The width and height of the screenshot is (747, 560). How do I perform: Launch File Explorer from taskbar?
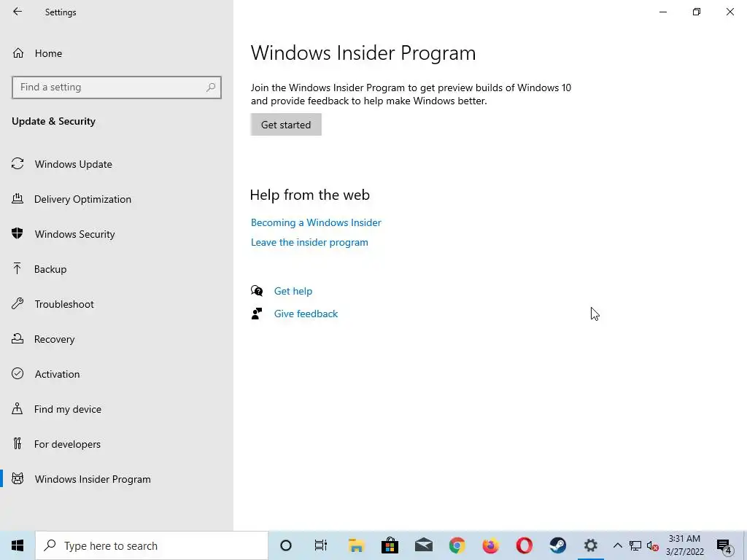coord(356,545)
